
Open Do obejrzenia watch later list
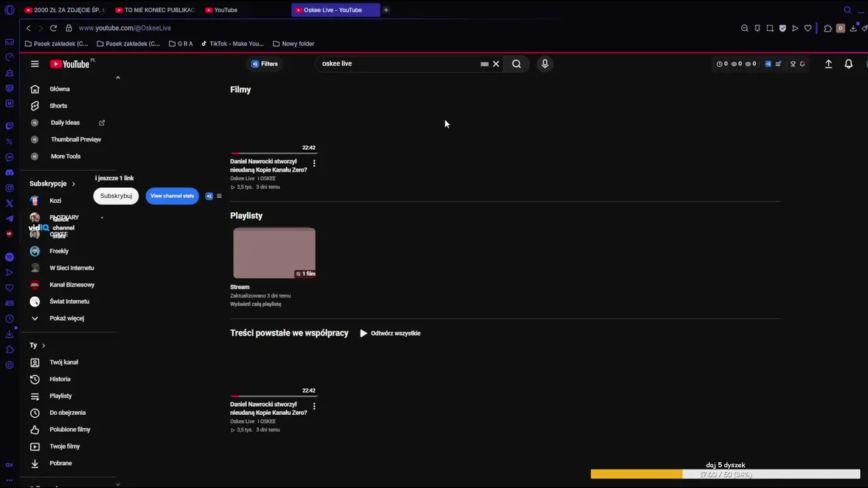(x=68, y=413)
